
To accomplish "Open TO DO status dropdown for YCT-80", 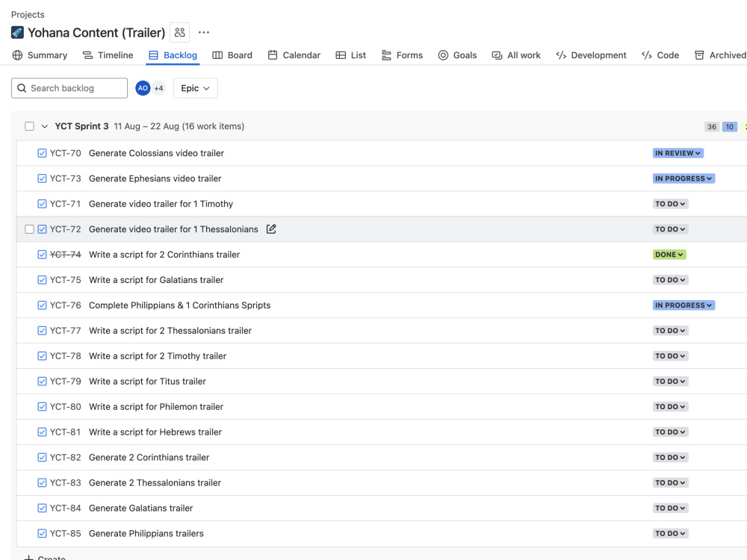I will click(670, 407).
